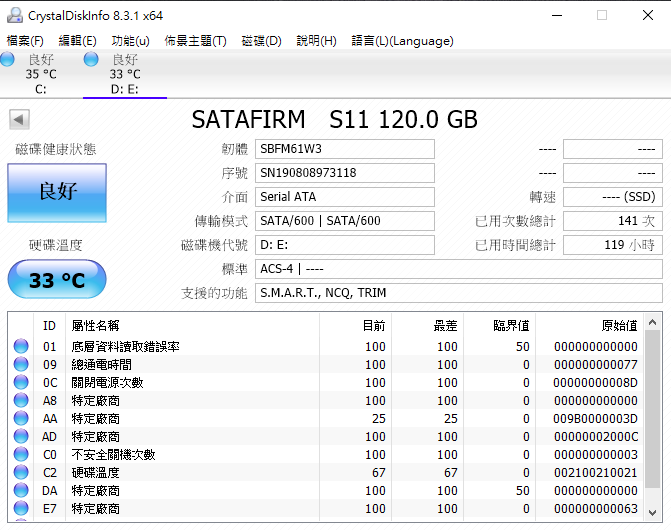The height and width of the screenshot is (530, 671).
Task: Click the drive letter field D: E:
Action: point(345,245)
